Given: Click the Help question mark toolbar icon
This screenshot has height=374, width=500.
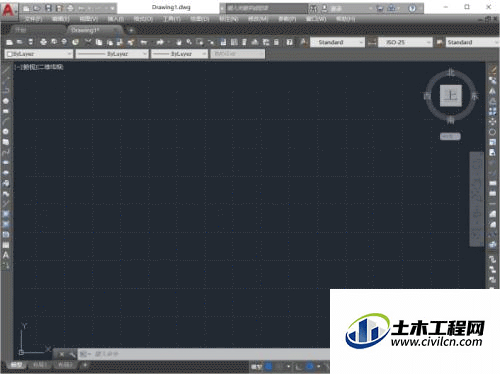Looking at the screenshot, I should point(290,42).
